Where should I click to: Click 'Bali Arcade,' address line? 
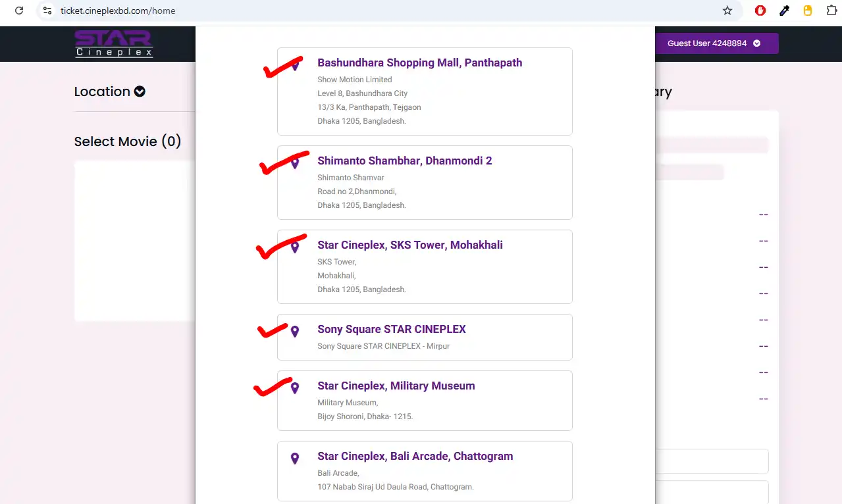point(338,473)
